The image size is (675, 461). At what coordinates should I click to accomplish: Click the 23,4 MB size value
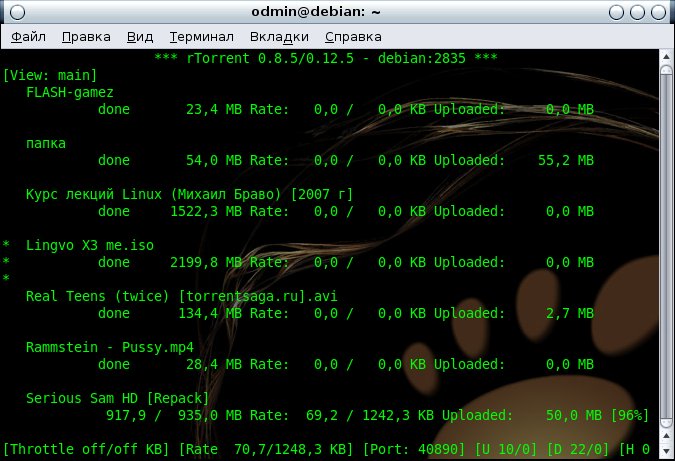tap(214, 109)
